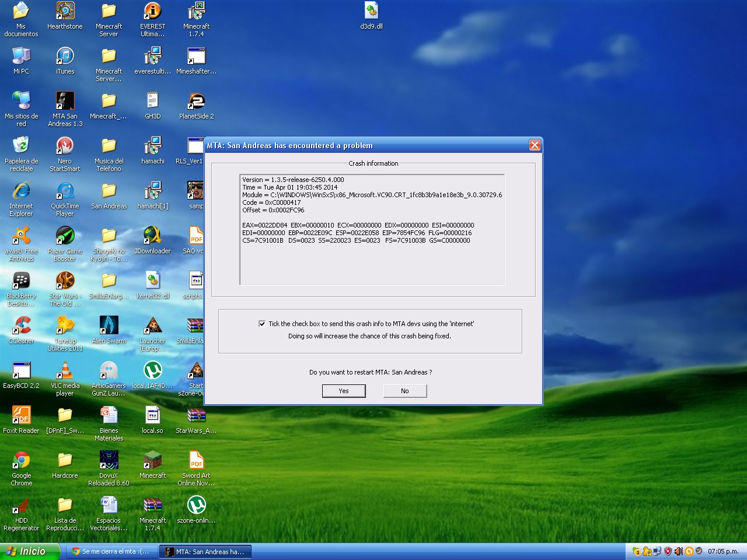The height and width of the screenshot is (560, 747).
Task: Select the PlanetSide 2 desktop shortcut
Action: click(196, 106)
